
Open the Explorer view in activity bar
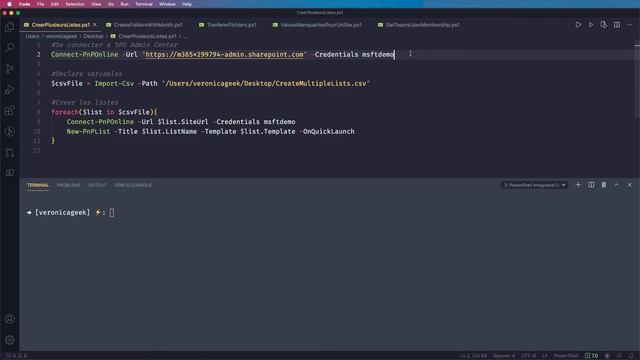[9, 27]
